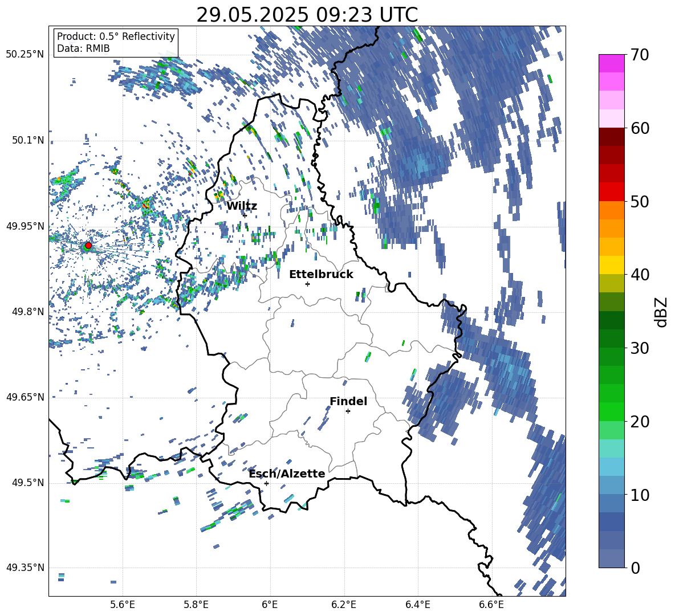The height and width of the screenshot is (616, 675).
Task: Click the 6.6°E longitude label
Action: [491, 605]
